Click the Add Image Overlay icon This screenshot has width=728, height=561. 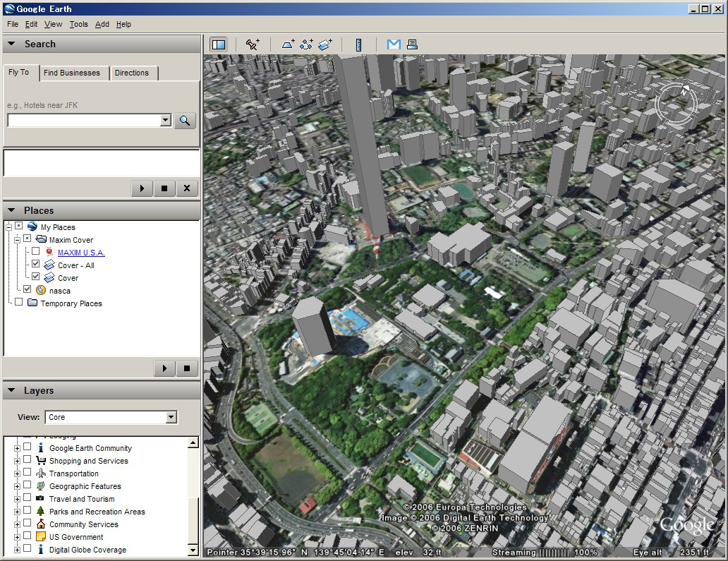pyautogui.click(x=325, y=44)
